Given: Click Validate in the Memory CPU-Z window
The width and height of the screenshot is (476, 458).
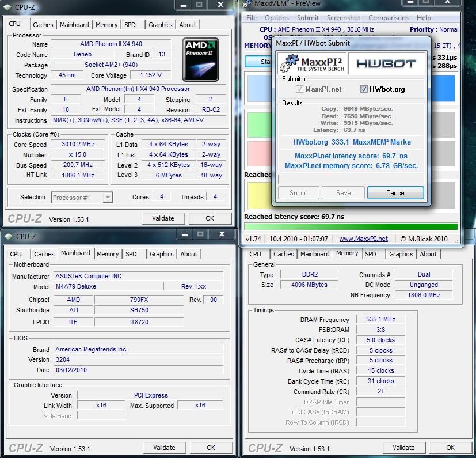Looking at the screenshot, I should click(x=403, y=448).
